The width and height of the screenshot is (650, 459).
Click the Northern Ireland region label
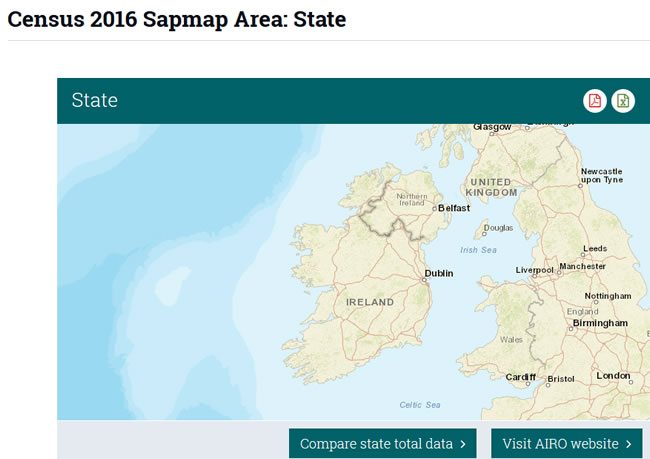click(x=412, y=199)
